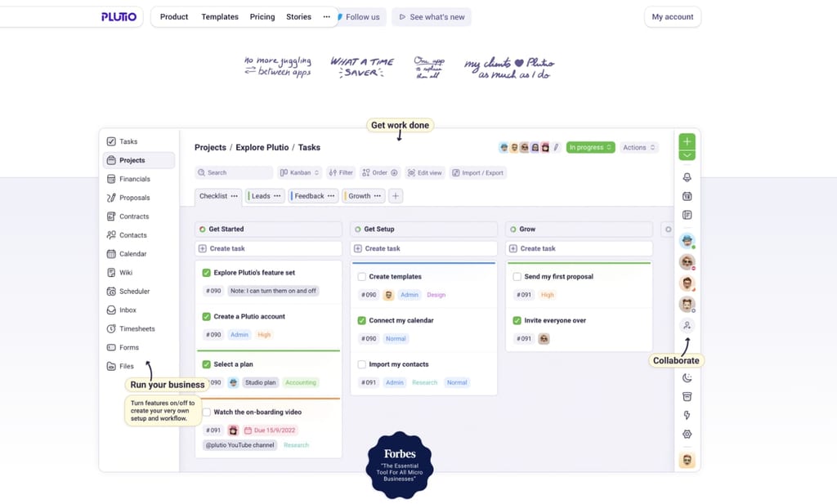The height and width of the screenshot is (504, 837).
Task: Click Create task under Get Started
Action: click(x=268, y=248)
